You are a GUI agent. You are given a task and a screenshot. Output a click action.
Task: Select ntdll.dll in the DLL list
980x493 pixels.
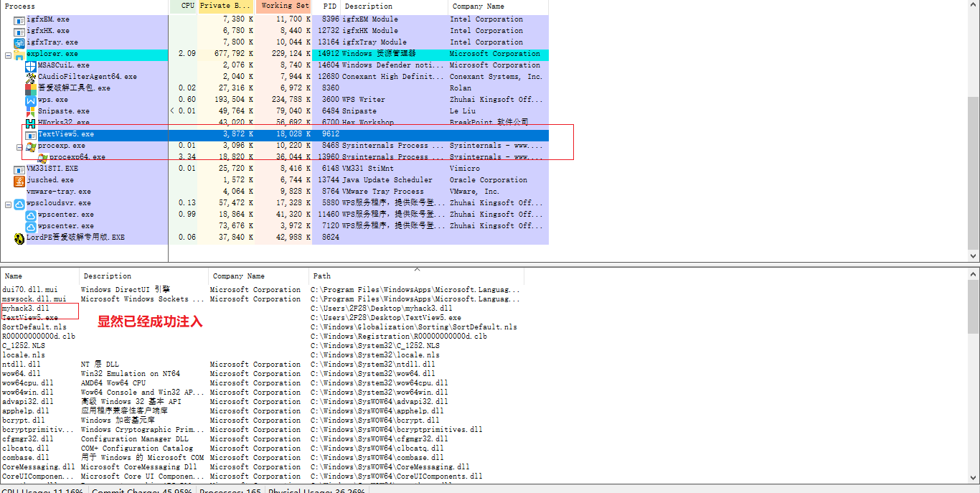pos(22,365)
